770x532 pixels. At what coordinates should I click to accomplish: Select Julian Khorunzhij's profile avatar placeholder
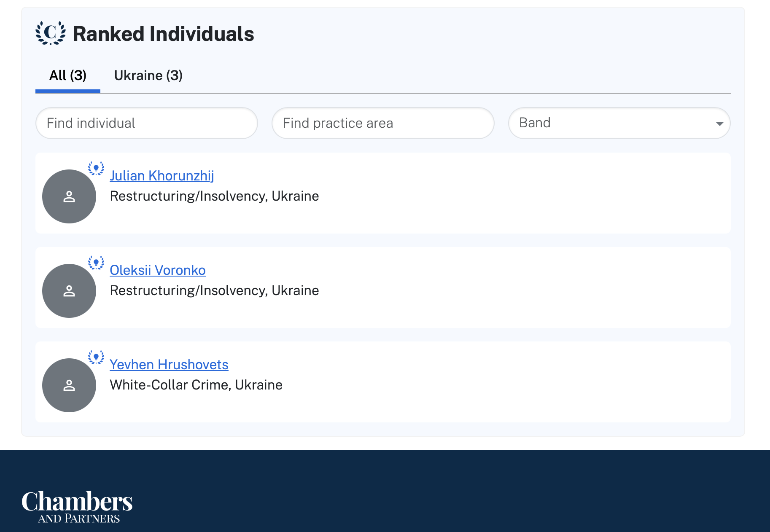coord(69,196)
